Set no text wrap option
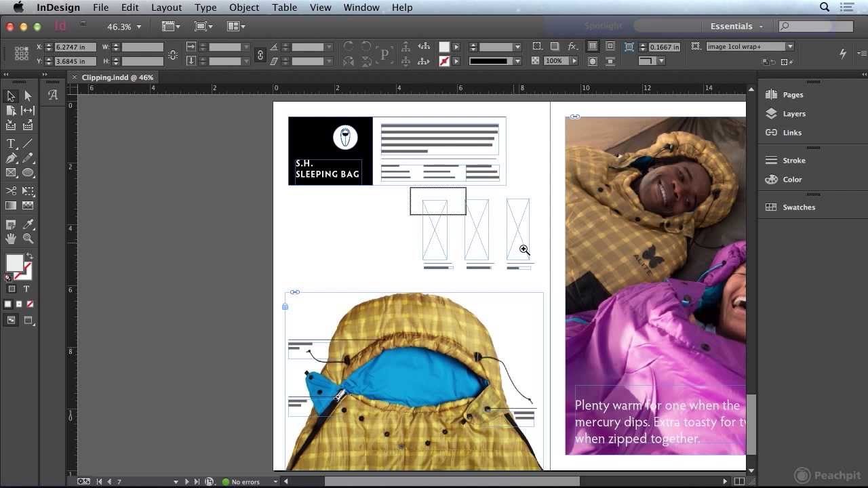The width and height of the screenshot is (868, 488). pyautogui.click(x=593, y=47)
